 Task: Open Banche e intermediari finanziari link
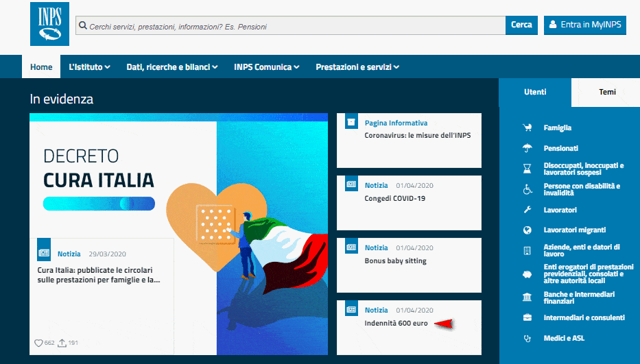579,298
